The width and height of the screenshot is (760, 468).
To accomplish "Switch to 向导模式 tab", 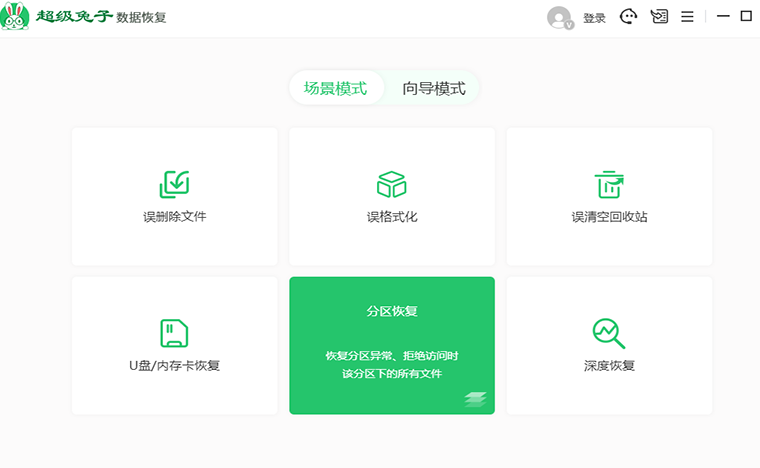I will click(434, 88).
